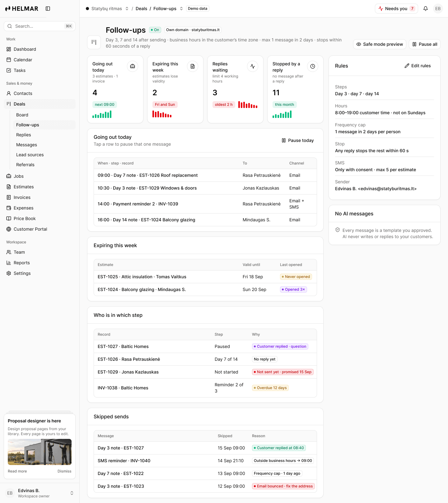
Task: Click the clock icon on Stopped by a reply card
Action: [313, 66]
